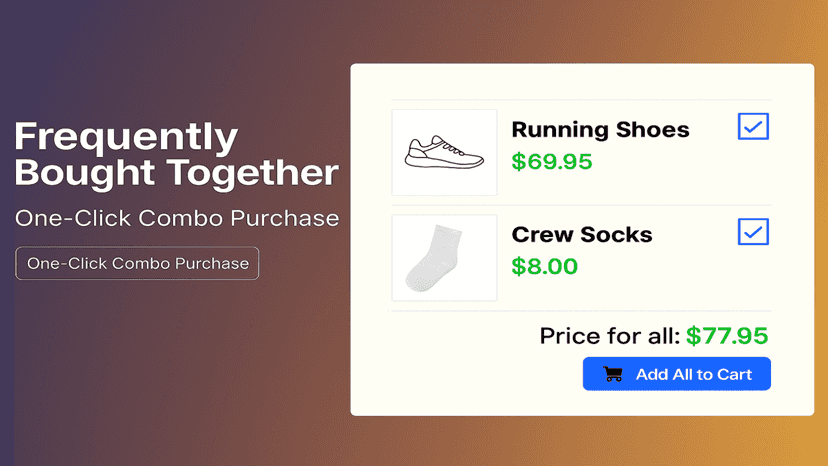The image size is (828, 466).
Task: Click the blue checkmark beside Running Shoes
Action: point(753,127)
